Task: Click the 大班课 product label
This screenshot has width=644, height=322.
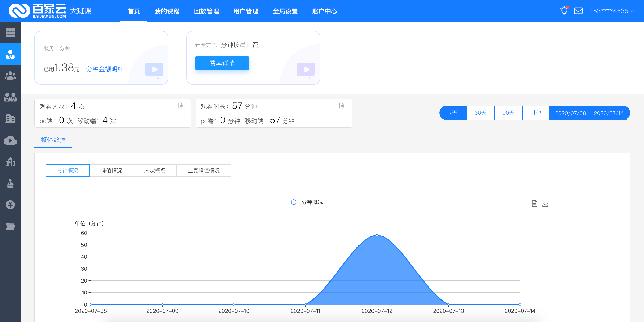Action: coord(81,11)
